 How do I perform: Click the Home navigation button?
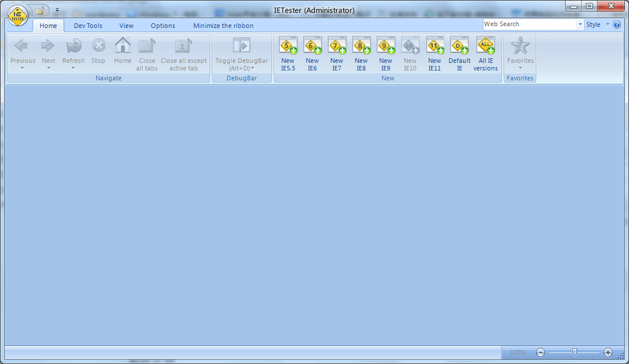pyautogui.click(x=122, y=50)
